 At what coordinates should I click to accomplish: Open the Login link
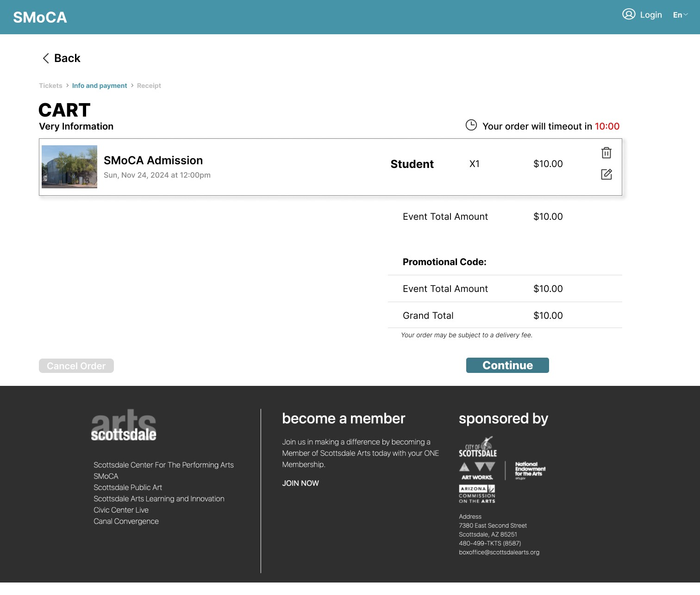click(651, 15)
